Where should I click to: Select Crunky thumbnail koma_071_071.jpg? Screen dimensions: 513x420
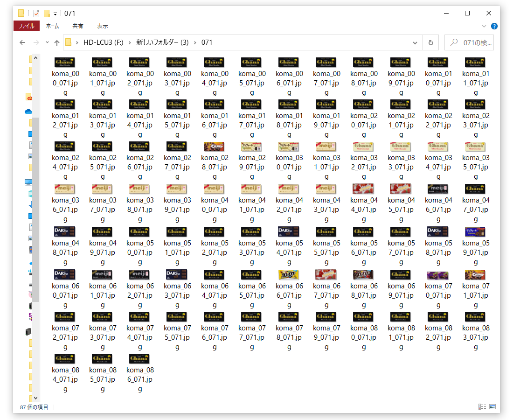pos(475,275)
